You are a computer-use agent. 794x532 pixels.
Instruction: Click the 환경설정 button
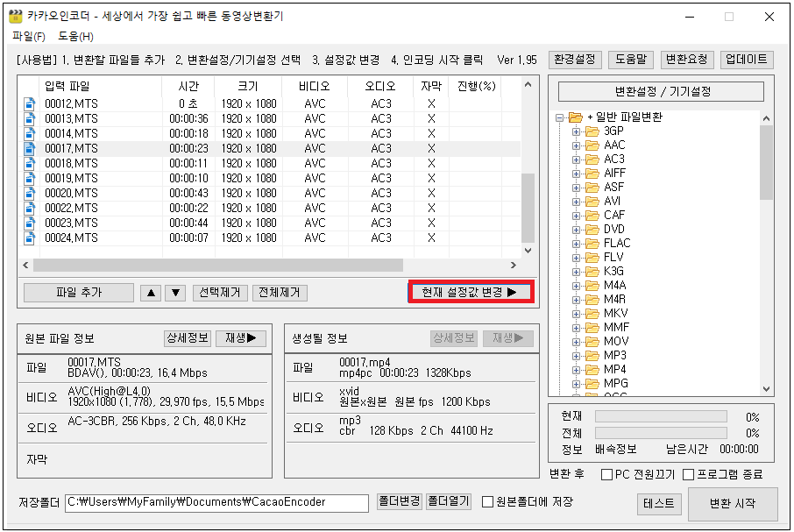[575, 60]
